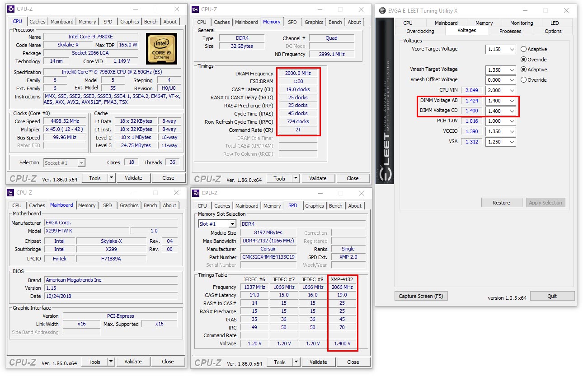Click the FSB:DRAM ratio value 1:30
The width and height of the screenshot is (588, 376).
[x=298, y=82]
